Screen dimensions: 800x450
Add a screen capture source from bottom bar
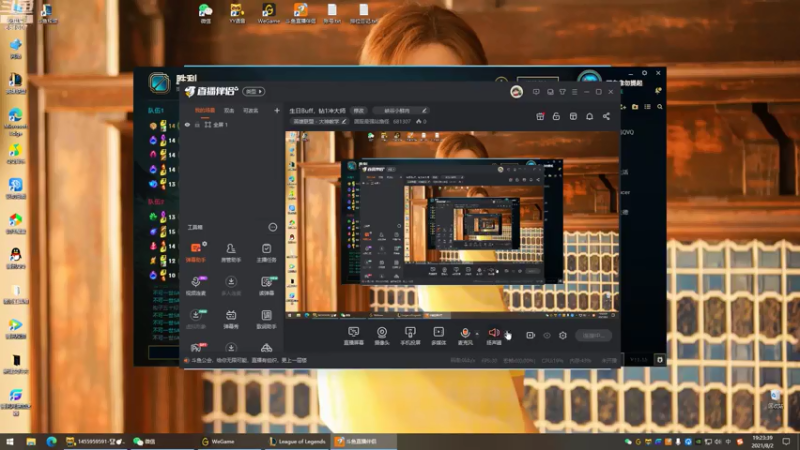click(354, 336)
